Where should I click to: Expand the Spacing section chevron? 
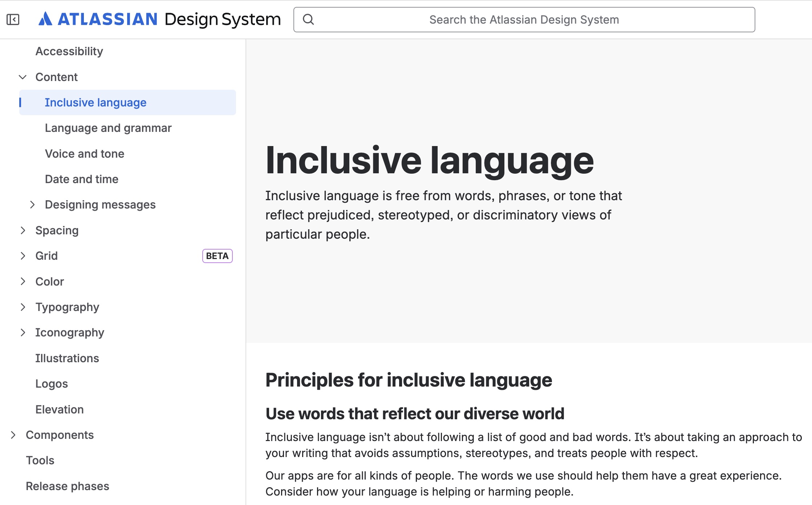pyautogui.click(x=23, y=230)
